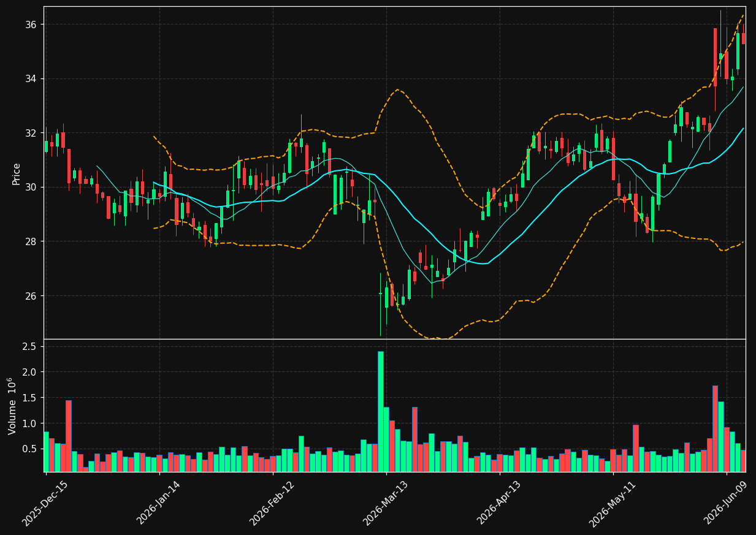Click the tallest green volume bar near 2.4
This screenshot has width=756, height=535.
[x=381, y=411]
